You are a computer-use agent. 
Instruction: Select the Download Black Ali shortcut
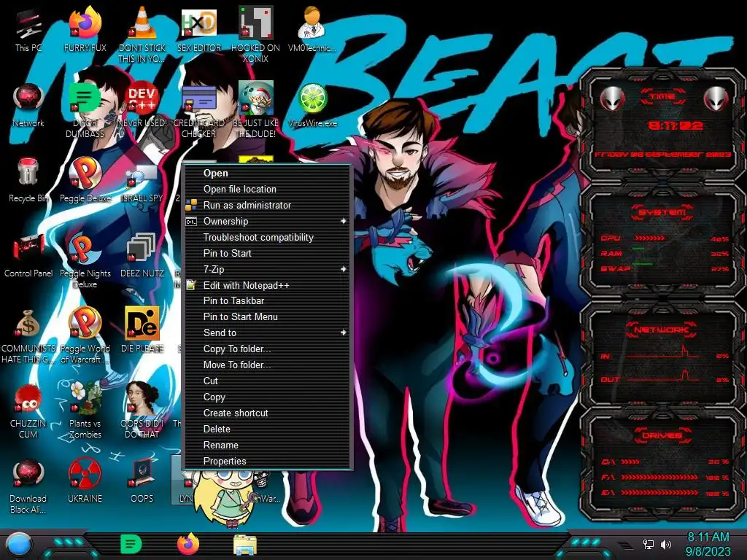tap(28, 486)
